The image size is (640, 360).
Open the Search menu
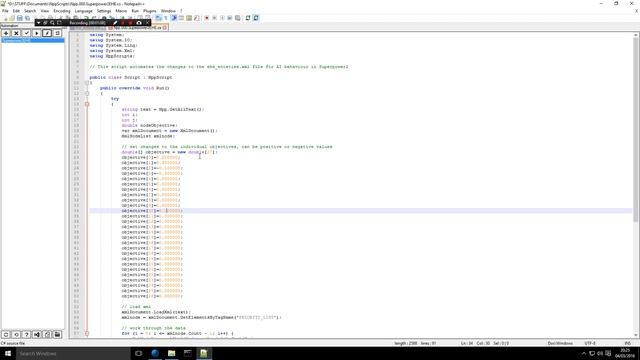click(30, 11)
